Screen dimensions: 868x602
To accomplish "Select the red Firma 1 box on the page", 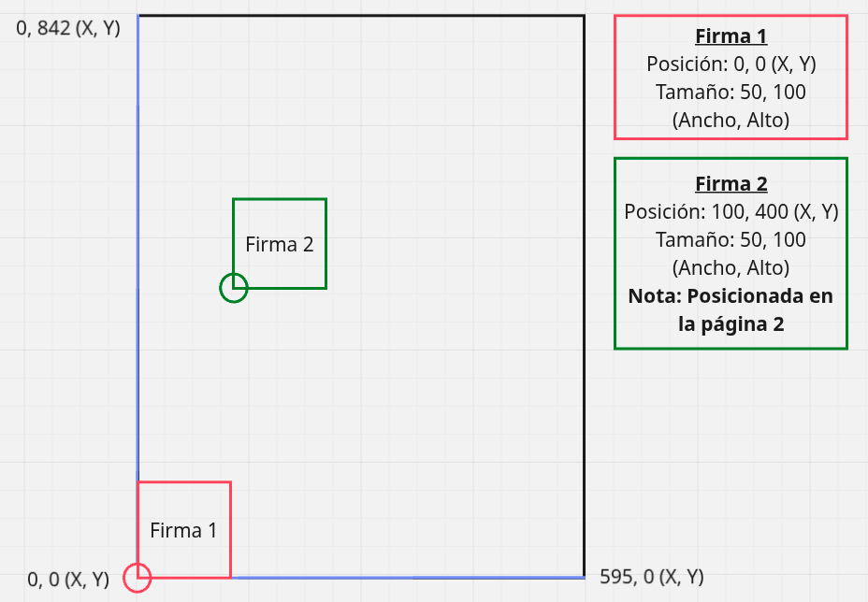I will click(183, 530).
